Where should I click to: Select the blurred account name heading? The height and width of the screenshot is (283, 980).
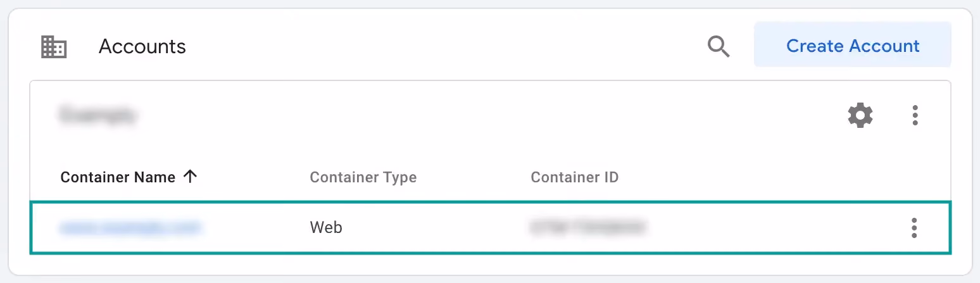pos(97,115)
